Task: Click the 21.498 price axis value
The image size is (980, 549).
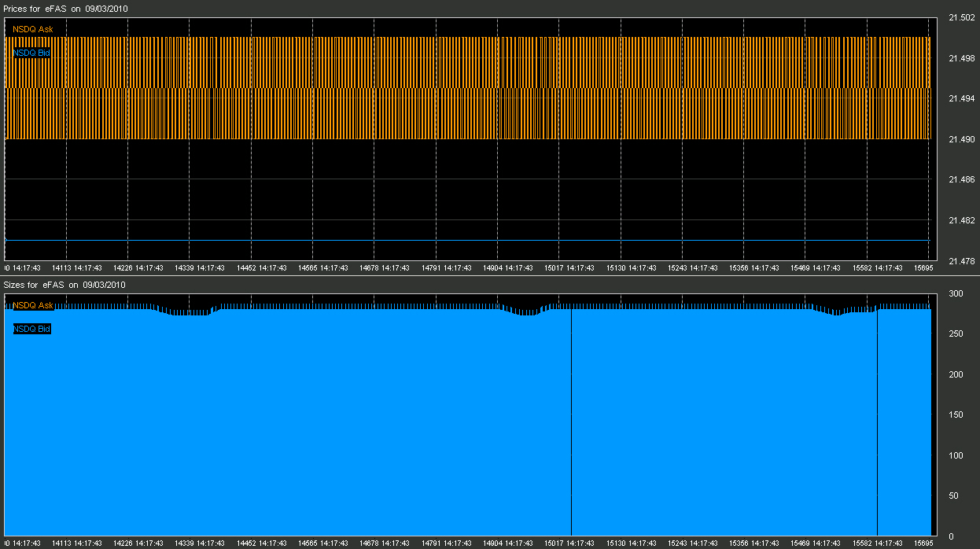Action: tap(961, 58)
